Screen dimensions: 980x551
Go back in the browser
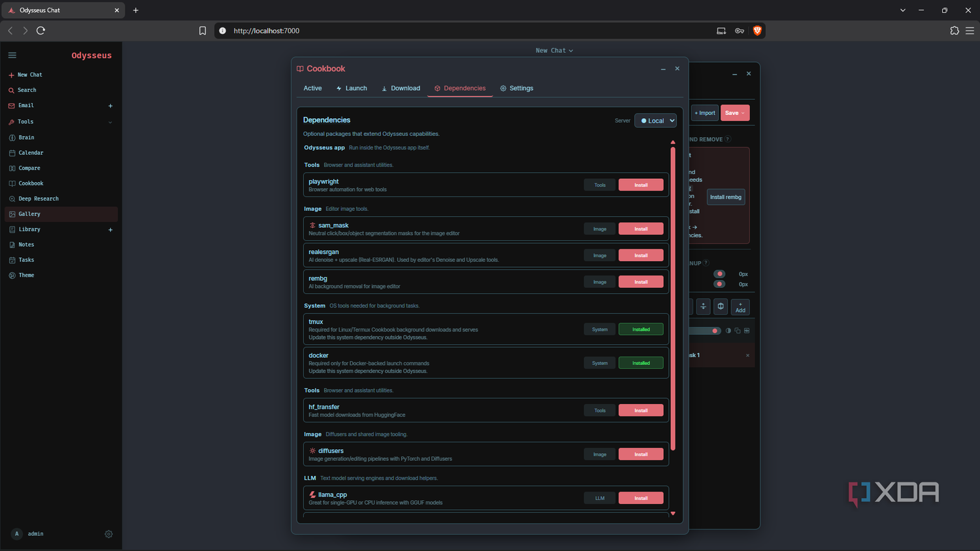point(10,31)
